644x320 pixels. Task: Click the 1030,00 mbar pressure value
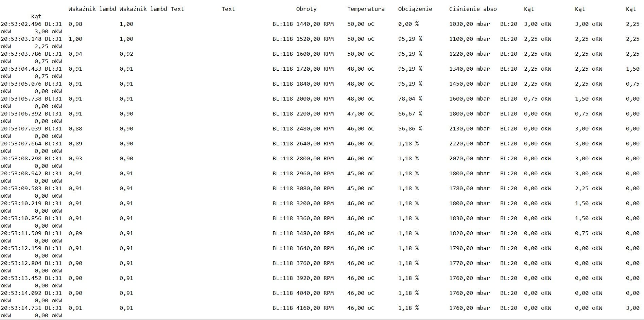tap(469, 24)
